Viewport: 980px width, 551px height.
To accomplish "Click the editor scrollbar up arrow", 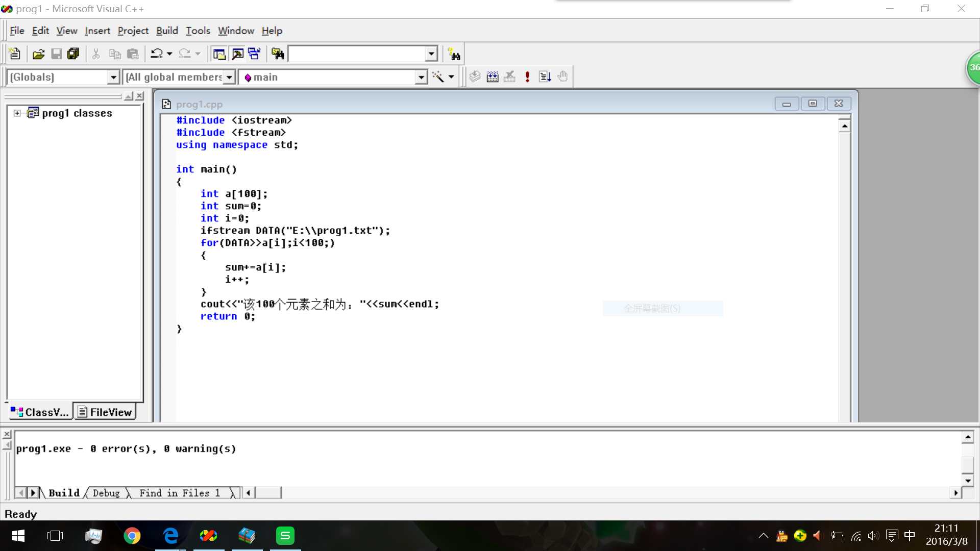I will 845,126.
